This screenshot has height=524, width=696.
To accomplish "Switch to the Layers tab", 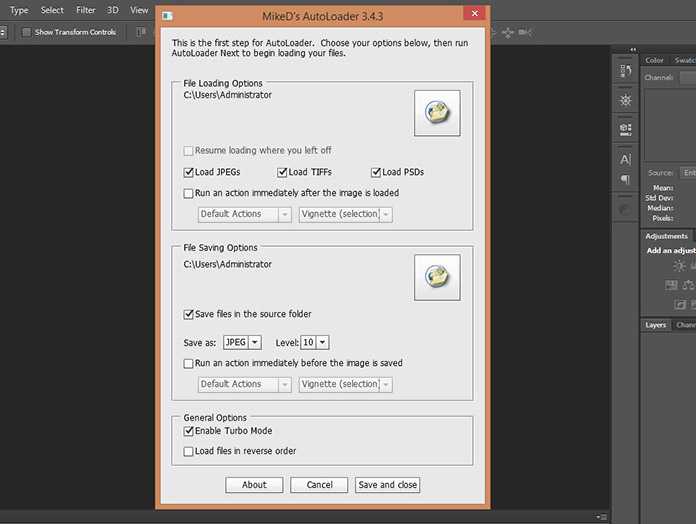I will 655,325.
